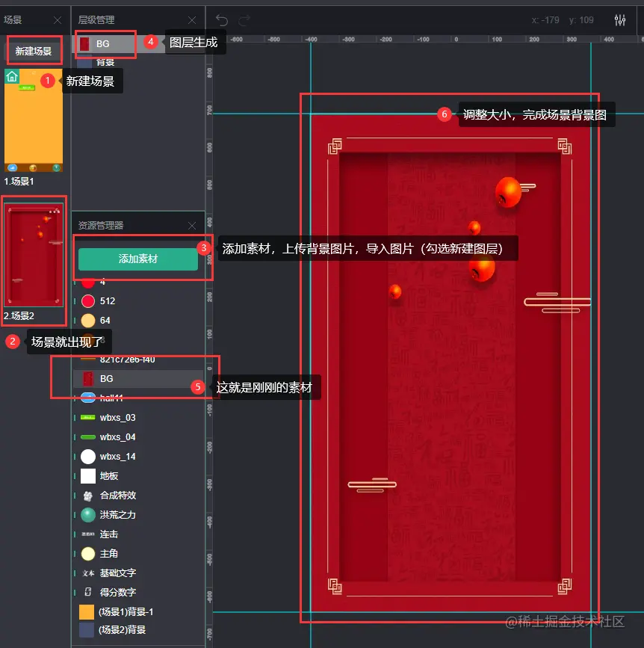Click the orange circle icon of resource 64
The width and height of the screenshot is (644, 648).
pyautogui.click(x=88, y=321)
